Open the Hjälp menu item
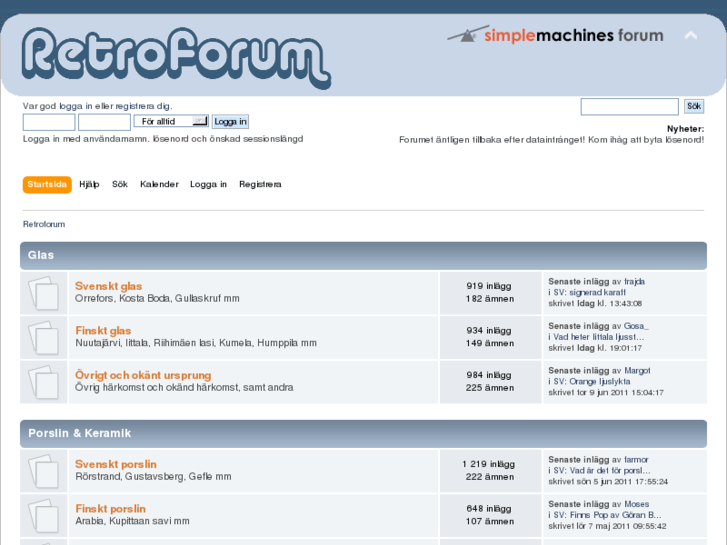Screen dimensions: 727x545 click(x=89, y=185)
